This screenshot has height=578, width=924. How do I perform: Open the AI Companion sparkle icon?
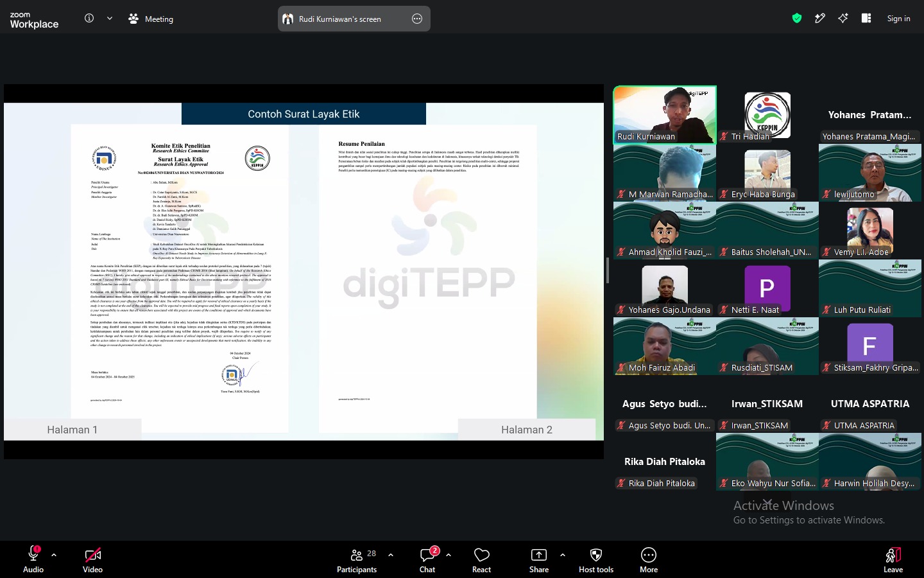(843, 18)
